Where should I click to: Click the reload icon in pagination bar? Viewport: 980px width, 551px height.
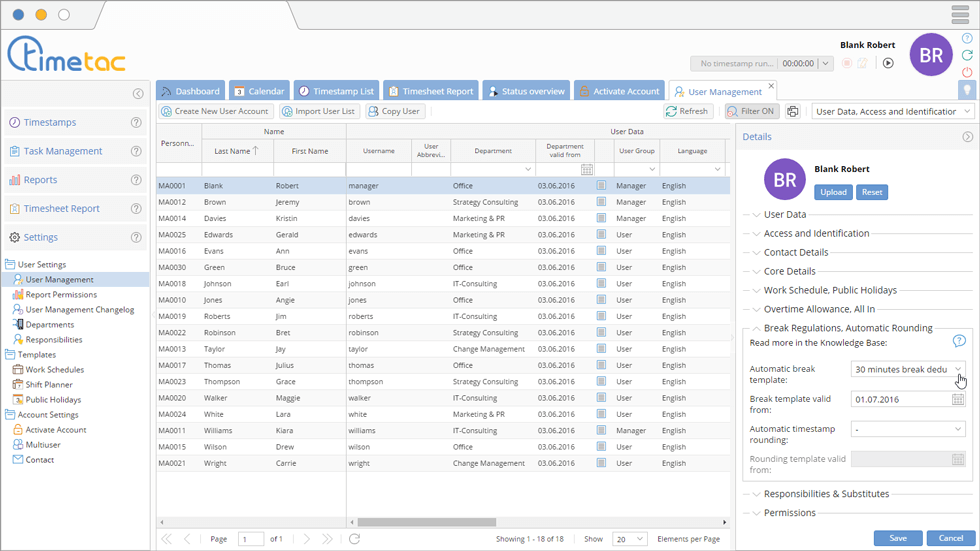354,539
